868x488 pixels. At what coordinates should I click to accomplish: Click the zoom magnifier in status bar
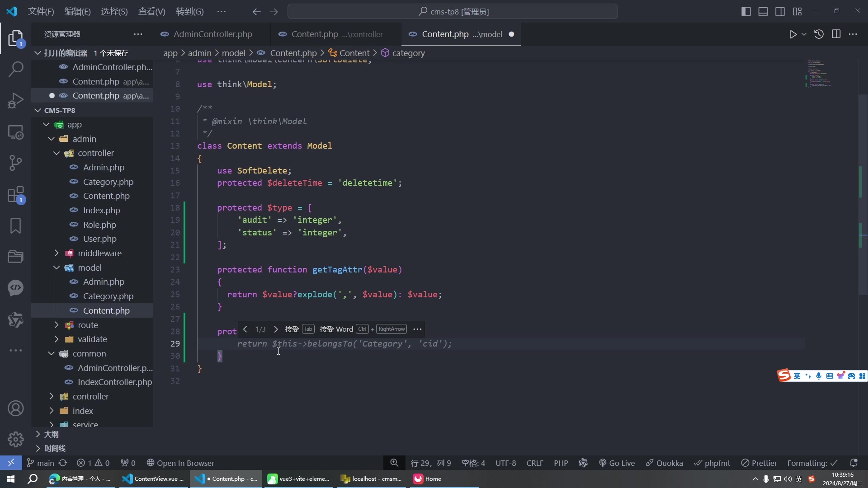394,463
